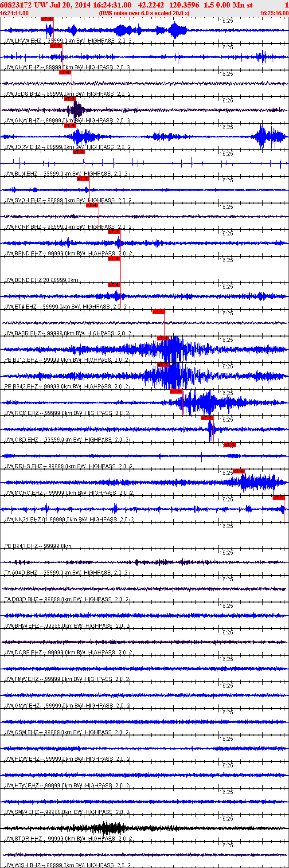Select the PB.B941 EHZ station label
The width and height of the screenshot is (289, 868).
point(38,546)
